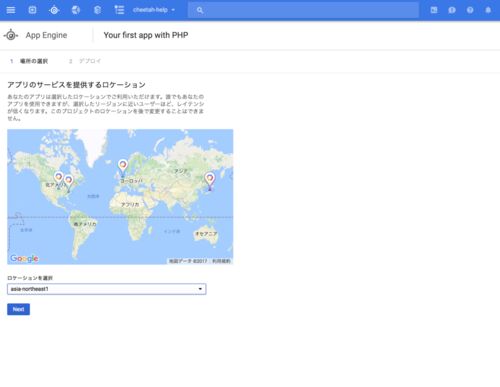Screen dimensions: 500x387
Task: Click the feedback speech bubble icon
Action: pyautogui.click(x=452, y=10)
